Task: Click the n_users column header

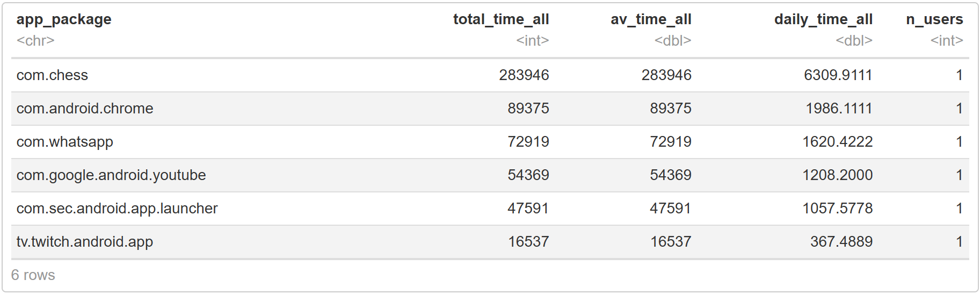Action: pos(934,19)
